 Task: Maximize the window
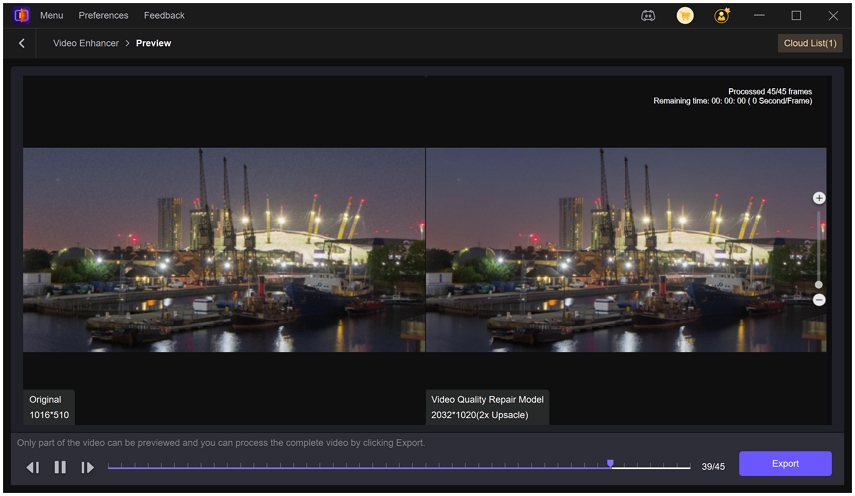pos(796,16)
